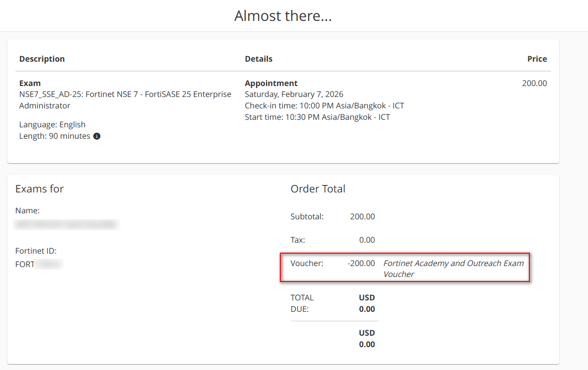The height and width of the screenshot is (370, 588).
Task: Click the Length: 90 minutes text
Action: pyautogui.click(x=55, y=136)
